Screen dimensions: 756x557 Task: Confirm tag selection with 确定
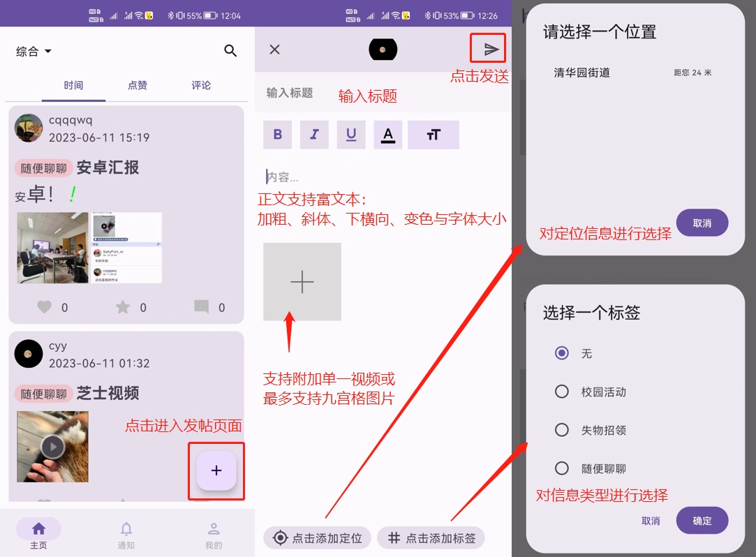pos(702,520)
